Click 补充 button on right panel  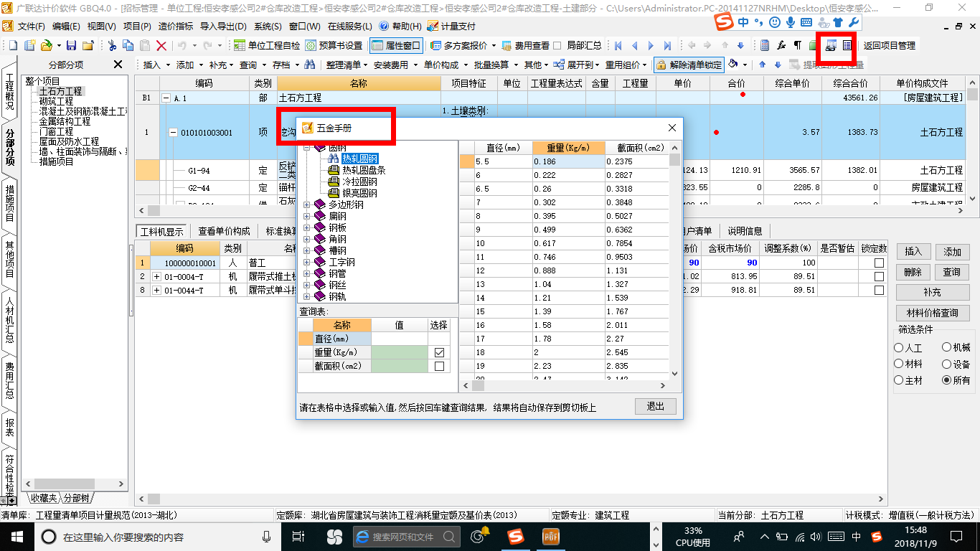point(933,293)
